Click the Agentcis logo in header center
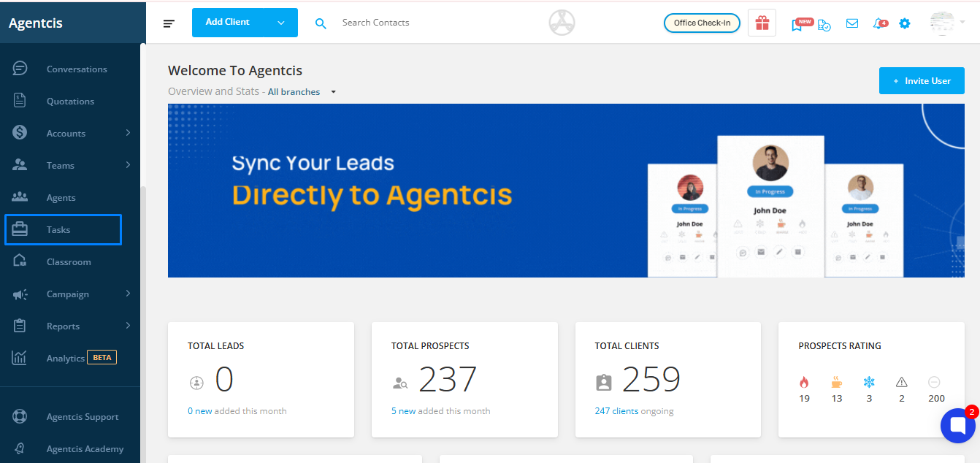 [x=562, y=23]
